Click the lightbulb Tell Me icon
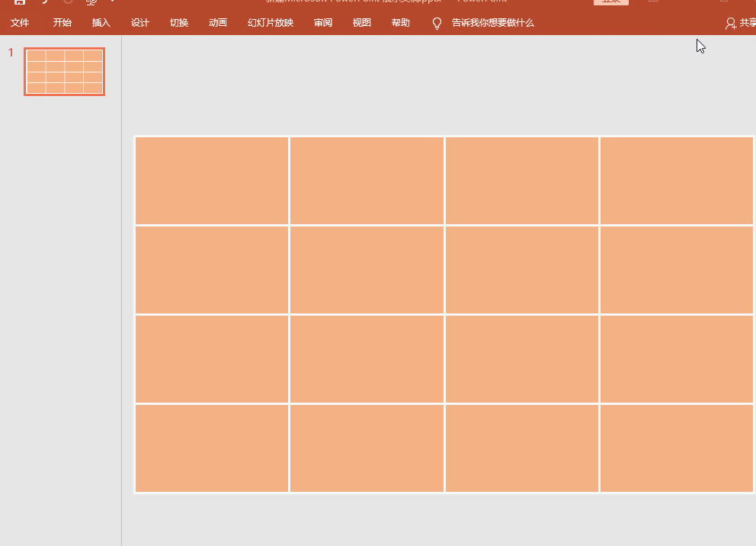 point(437,24)
